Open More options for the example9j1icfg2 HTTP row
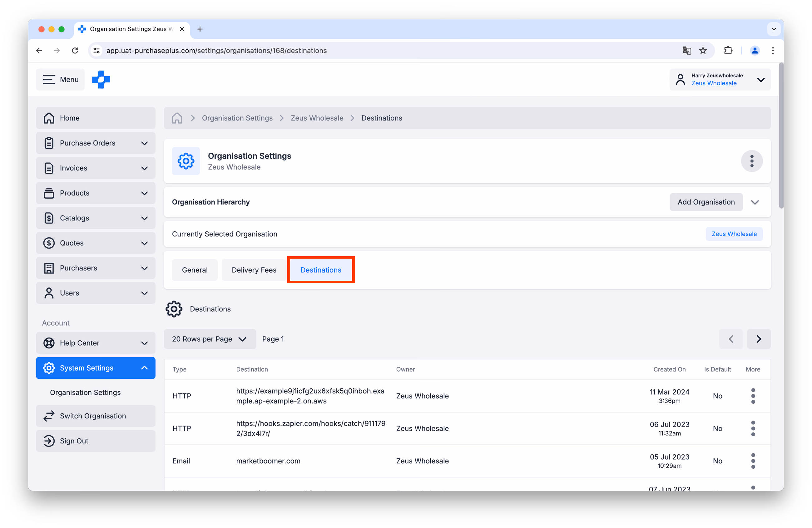The width and height of the screenshot is (812, 528). click(x=753, y=396)
